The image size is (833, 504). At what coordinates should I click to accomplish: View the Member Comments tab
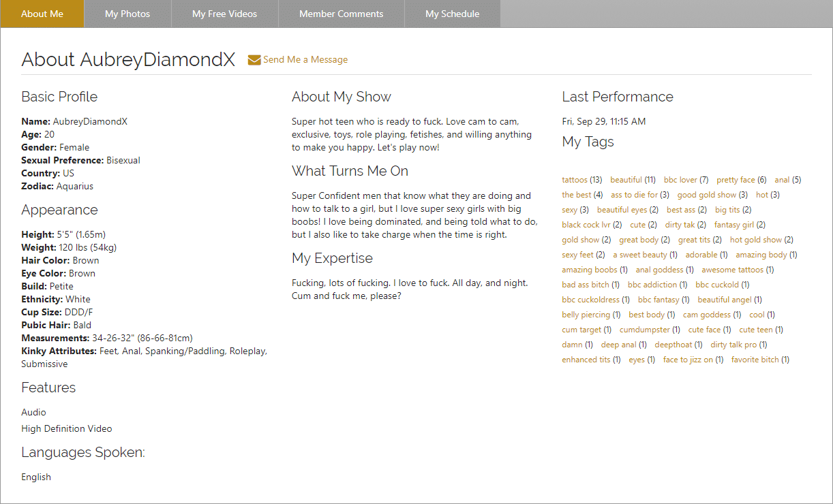(341, 14)
